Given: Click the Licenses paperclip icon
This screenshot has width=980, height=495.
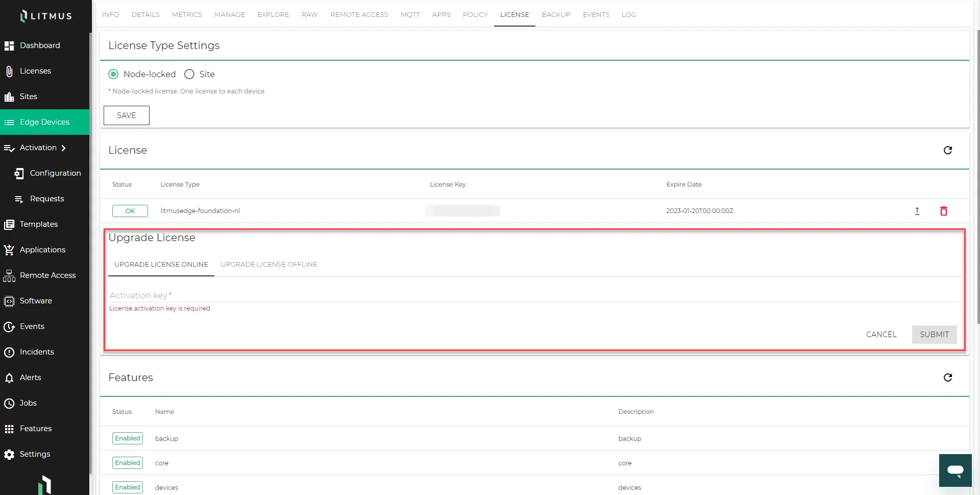Looking at the screenshot, I should point(9,72).
